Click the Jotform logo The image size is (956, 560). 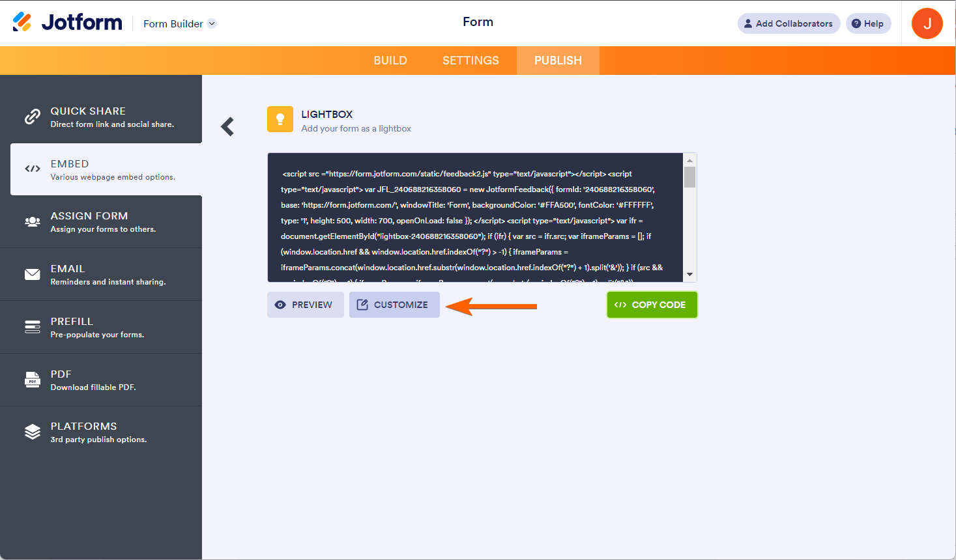coord(67,23)
